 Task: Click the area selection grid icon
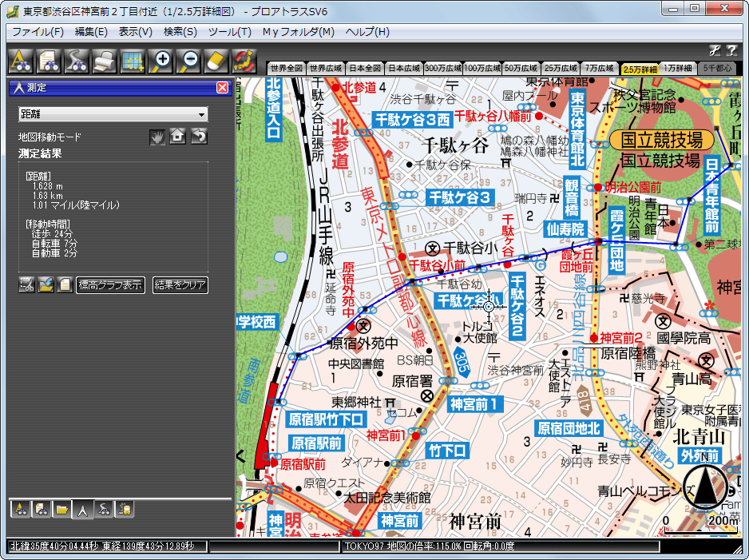132,61
